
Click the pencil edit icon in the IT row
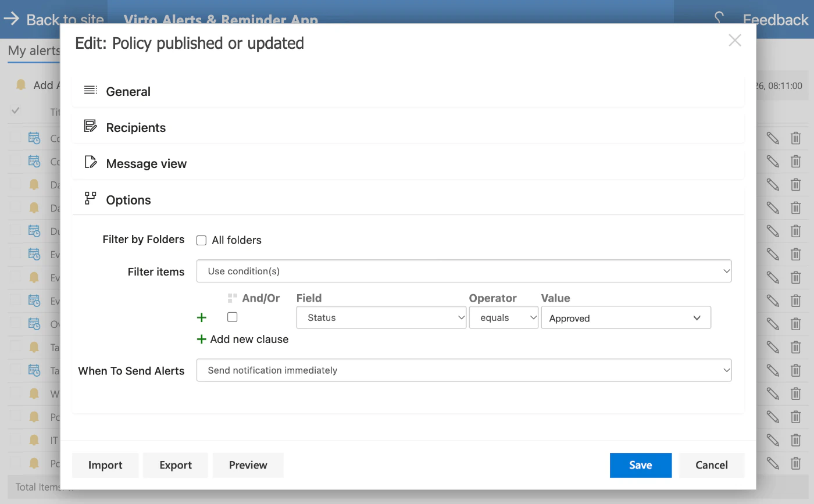pos(773,439)
